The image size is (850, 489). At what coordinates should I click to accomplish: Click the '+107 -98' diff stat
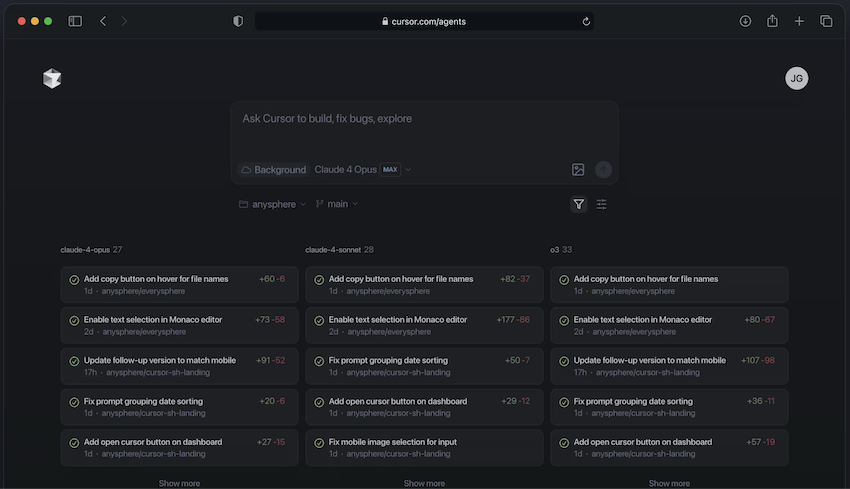[x=758, y=360]
